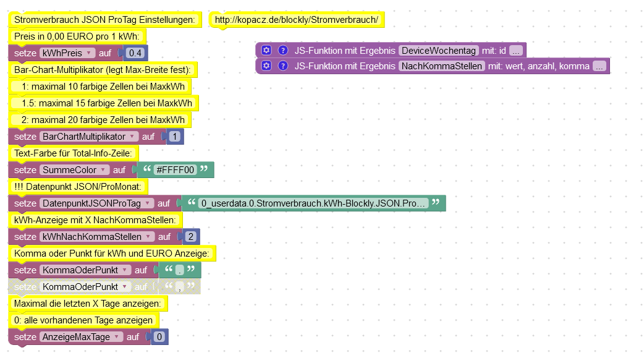644x358 pixels.
Task: Open the mutator gear on the NachKommaStellen function
Action: [x=266, y=66]
